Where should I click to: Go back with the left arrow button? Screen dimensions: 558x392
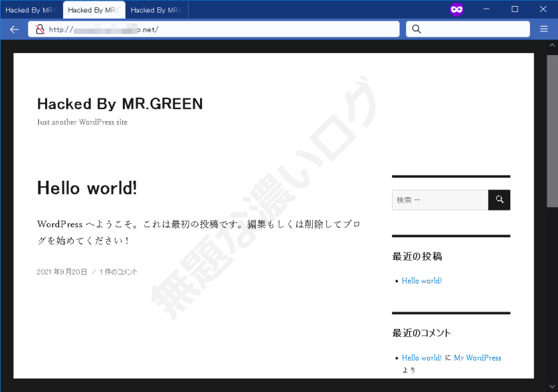pos(14,29)
